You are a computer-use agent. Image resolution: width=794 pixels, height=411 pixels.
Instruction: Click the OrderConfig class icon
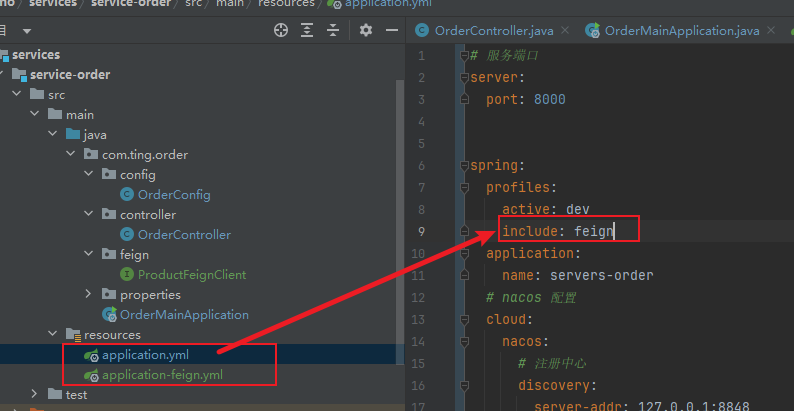tap(127, 195)
